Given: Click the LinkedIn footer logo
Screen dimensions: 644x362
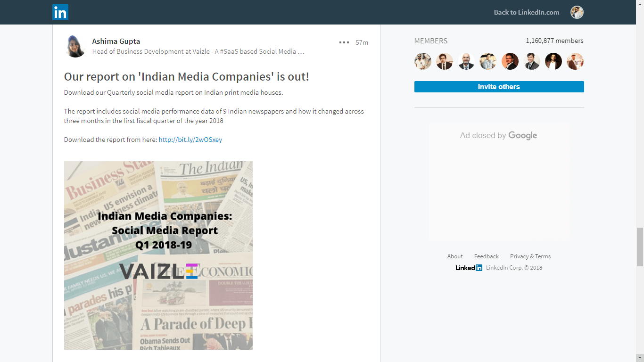Looking at the screenshot, I should (469, 268).
